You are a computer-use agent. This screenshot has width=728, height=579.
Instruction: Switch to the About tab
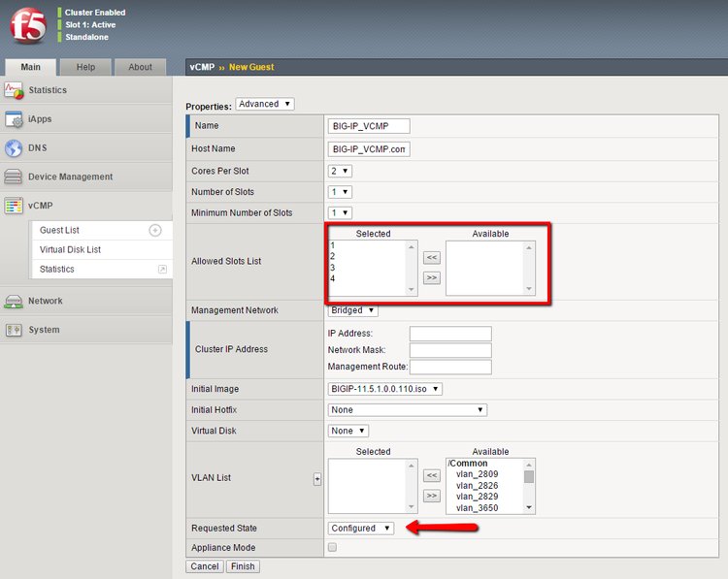pos(140,67)
